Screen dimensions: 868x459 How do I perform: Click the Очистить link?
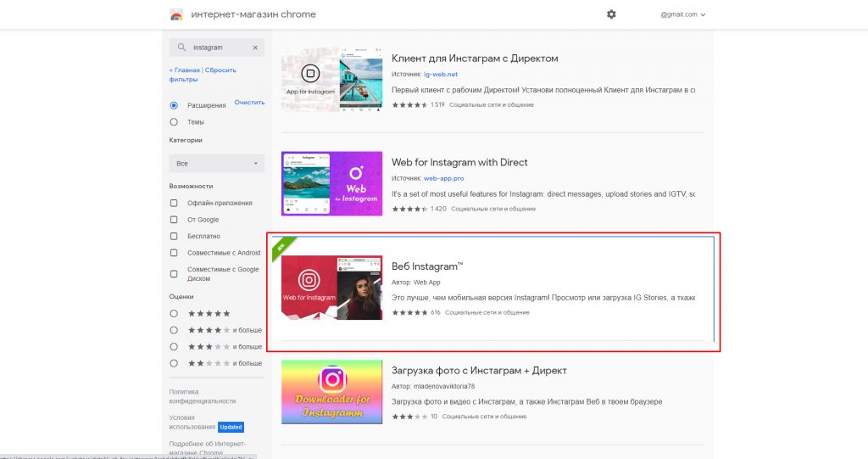click(249, 103)
